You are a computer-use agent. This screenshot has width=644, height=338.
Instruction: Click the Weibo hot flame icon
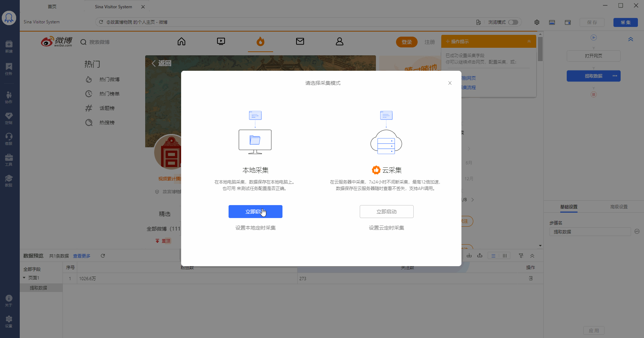click(261, 42)
